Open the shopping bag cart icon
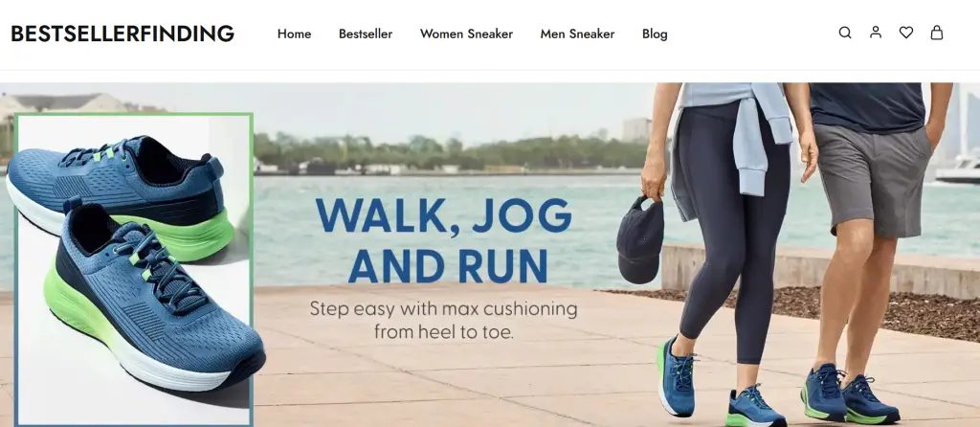980x427 pixels. pyautogui.click(x=936, y=32)
